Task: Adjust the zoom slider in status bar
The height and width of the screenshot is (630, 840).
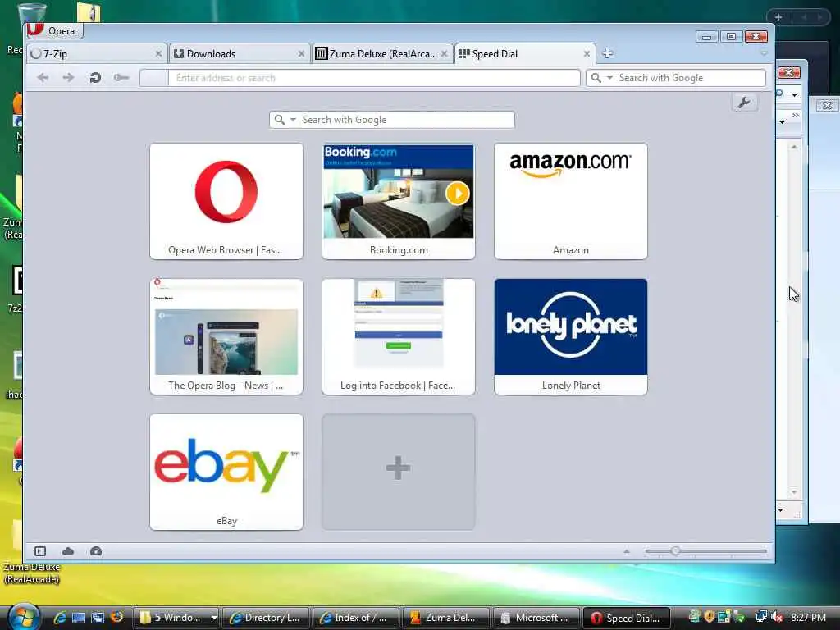Action: 706,550
